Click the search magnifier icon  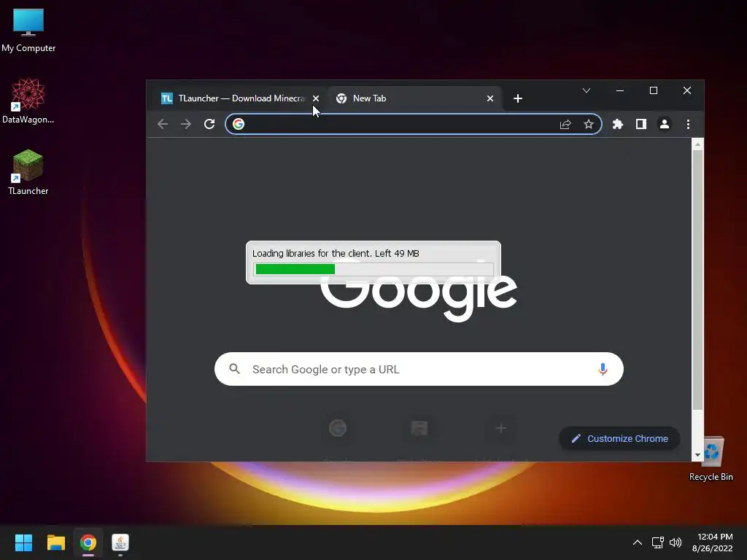coord(234,368)
